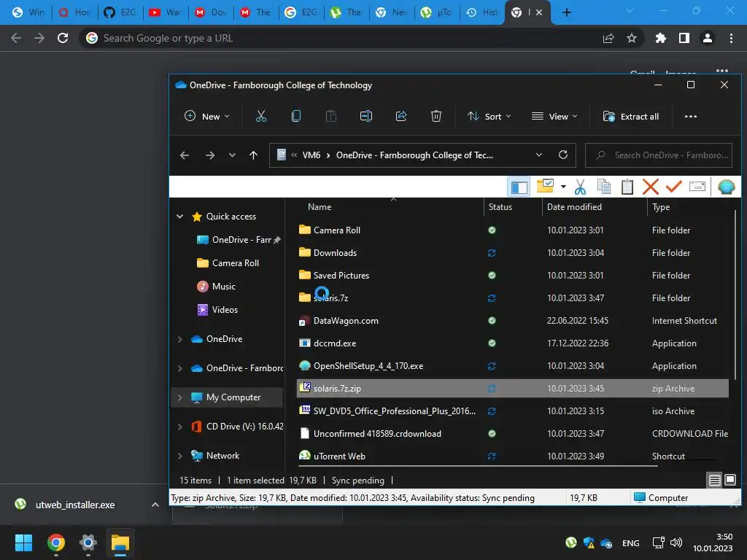Switch to details view icon in status bar

(x=714, y=481)
